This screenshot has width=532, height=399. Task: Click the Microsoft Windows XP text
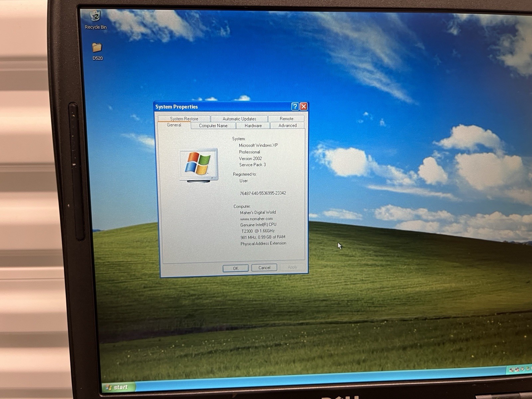pyautogui.click(x=258, y=145)
